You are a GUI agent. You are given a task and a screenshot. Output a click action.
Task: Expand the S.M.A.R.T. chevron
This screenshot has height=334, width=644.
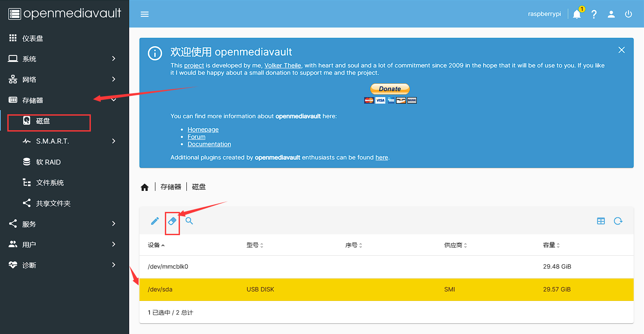[x=114, y=141]
